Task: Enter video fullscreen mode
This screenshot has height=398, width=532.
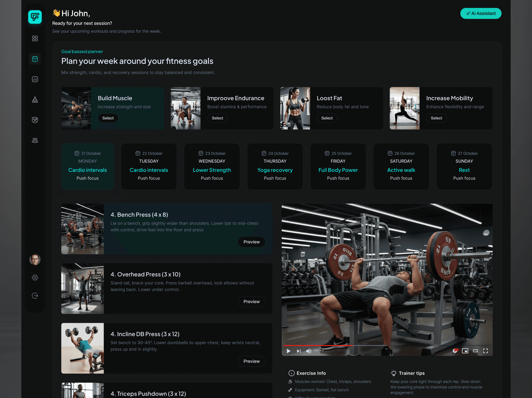Action: 485,351
